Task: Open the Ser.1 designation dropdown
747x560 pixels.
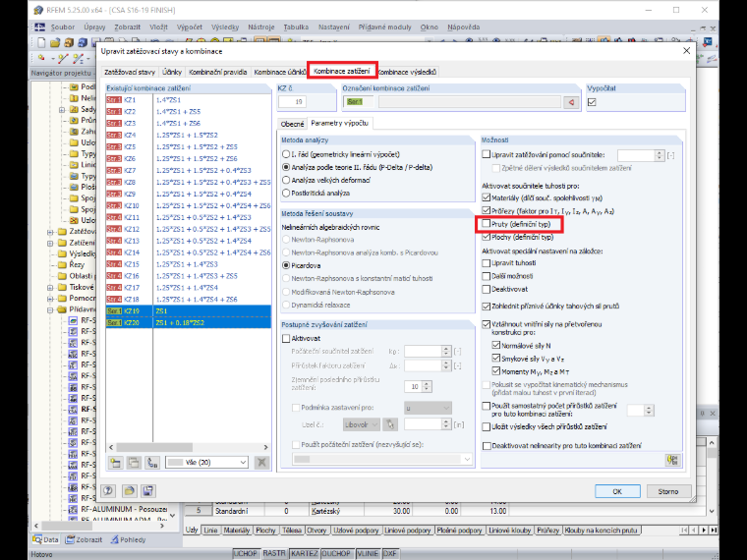Action: coord(358,101)
